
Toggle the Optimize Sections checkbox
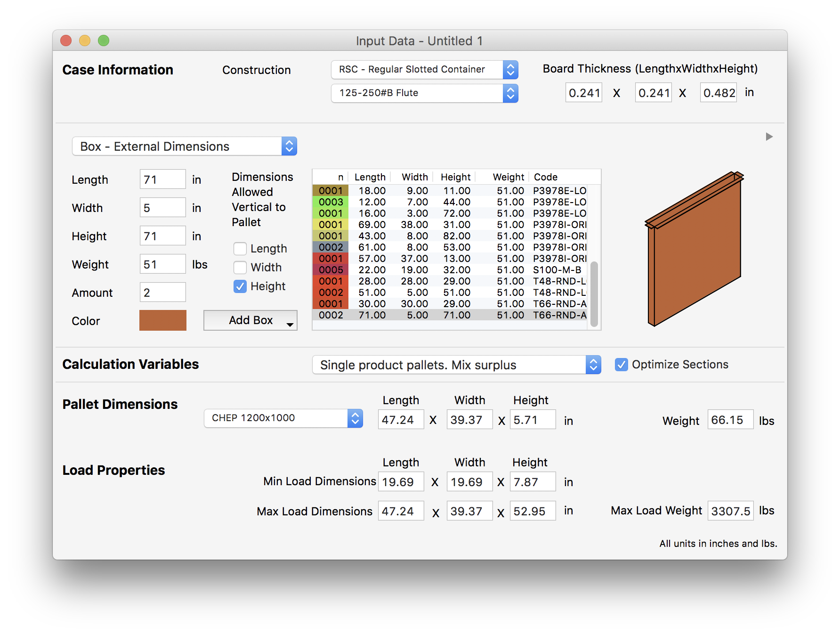click(x=622, y=365)
